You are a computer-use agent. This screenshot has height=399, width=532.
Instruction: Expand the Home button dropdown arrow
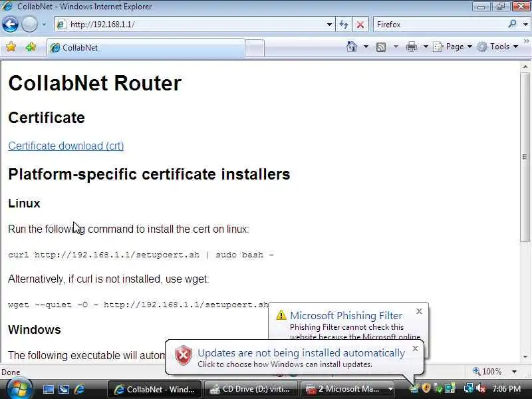click(x=366, y=47)
